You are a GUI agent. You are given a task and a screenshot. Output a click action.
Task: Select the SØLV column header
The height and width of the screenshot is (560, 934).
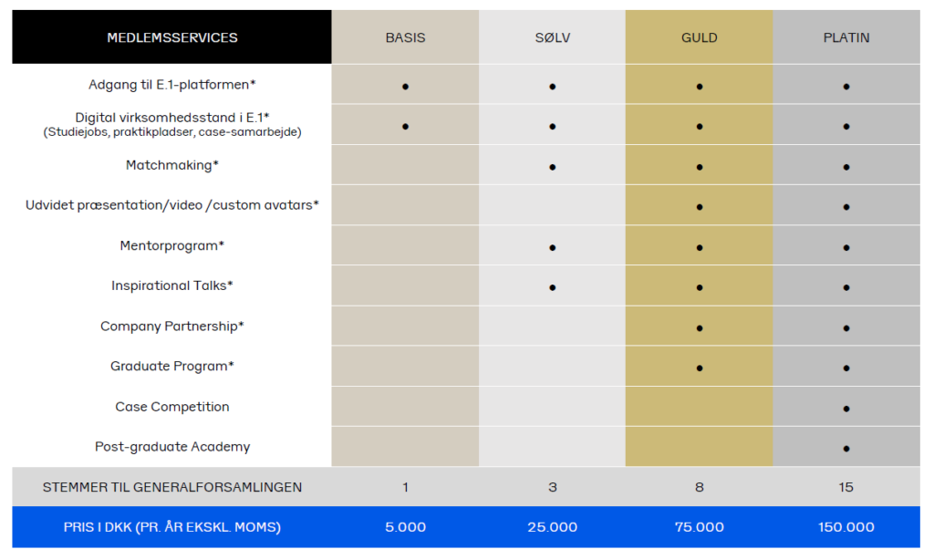552,36
